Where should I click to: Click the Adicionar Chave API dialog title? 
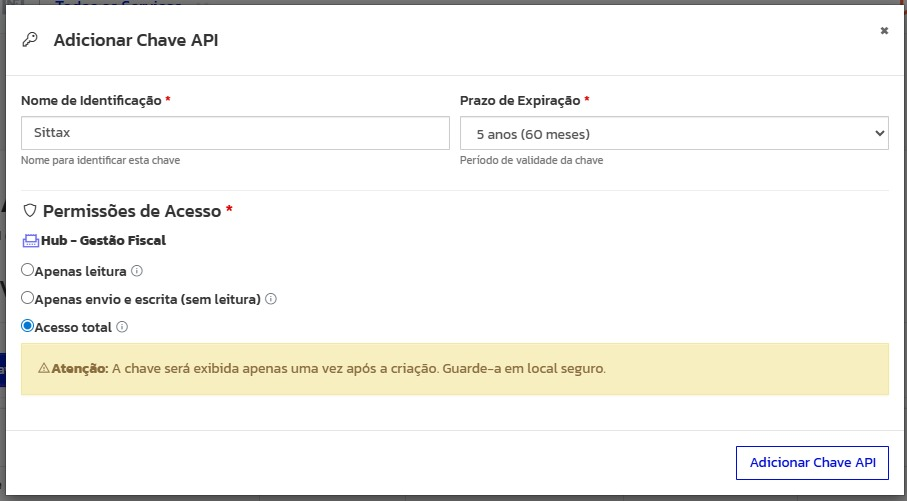135,40
